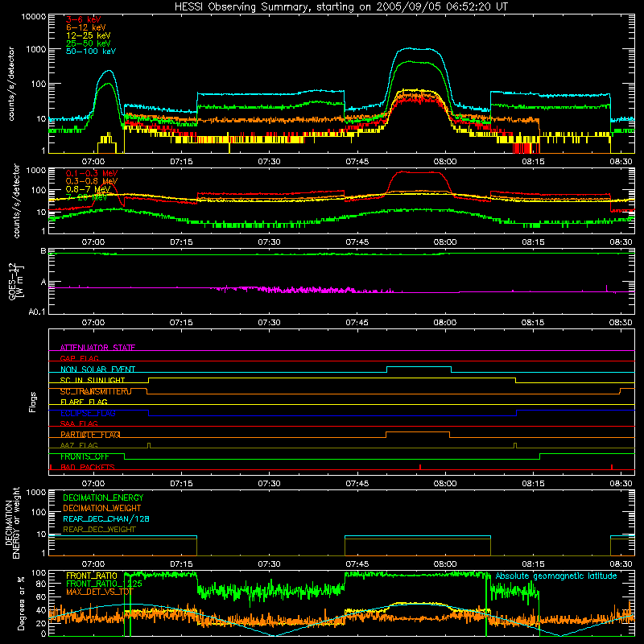Screen dimensions: 644x644
Task: Select the ECLIPSE_FLAG label
Action: [88, 413]
